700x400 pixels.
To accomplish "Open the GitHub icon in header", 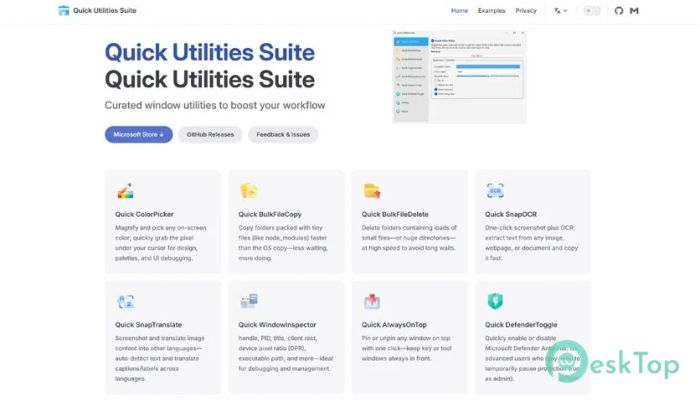I will click(x=619, y=11).
